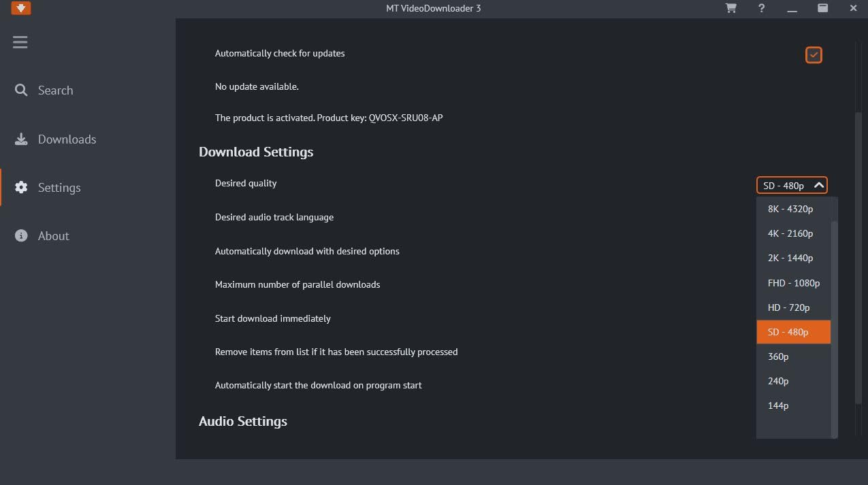Image resolution: width=868 pixels, height=485 pixels.
Task: Click the 'Start download immediately' label
Action: (x=273, y=318)
